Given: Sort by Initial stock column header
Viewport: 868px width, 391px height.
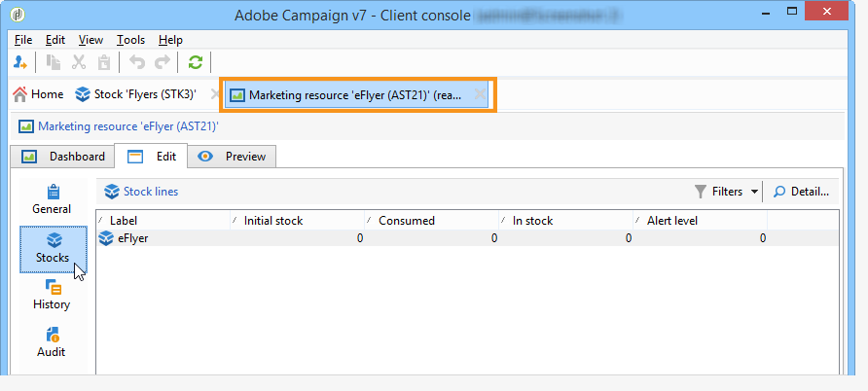Looking at the screenshot, I should point(298,221).
